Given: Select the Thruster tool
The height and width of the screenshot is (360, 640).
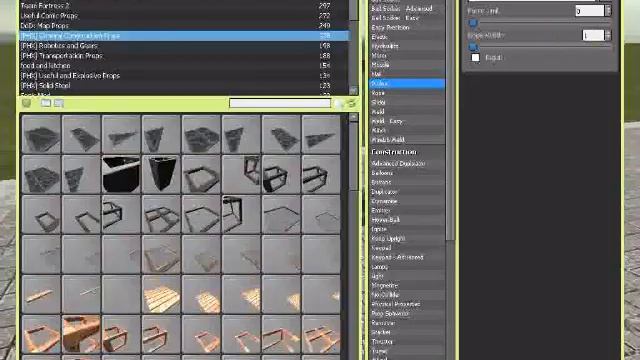Looking at the screenshot, I should 407,342.
